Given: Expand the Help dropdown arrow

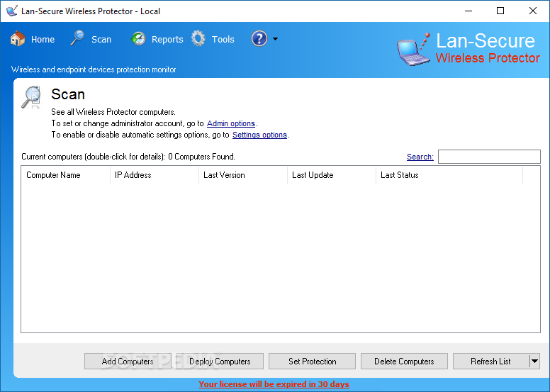Looking at the screenshot, I should [x=275, y=39].
